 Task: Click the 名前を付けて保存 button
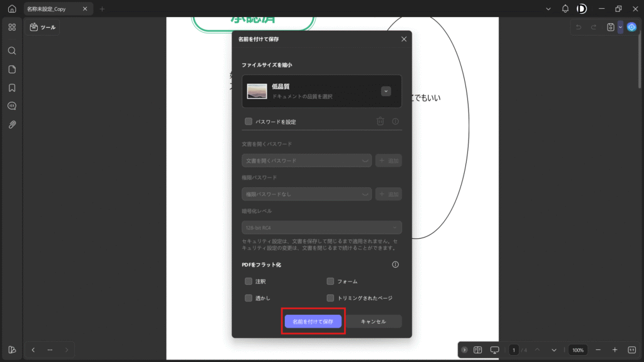click(x=313, y=321)
